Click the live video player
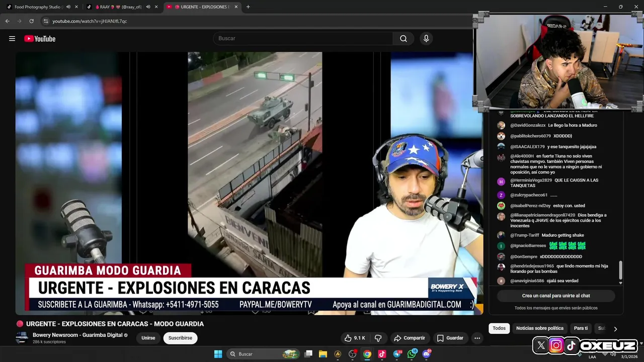The height and width of the screenshot is (362, 644). tap(249, 183)
